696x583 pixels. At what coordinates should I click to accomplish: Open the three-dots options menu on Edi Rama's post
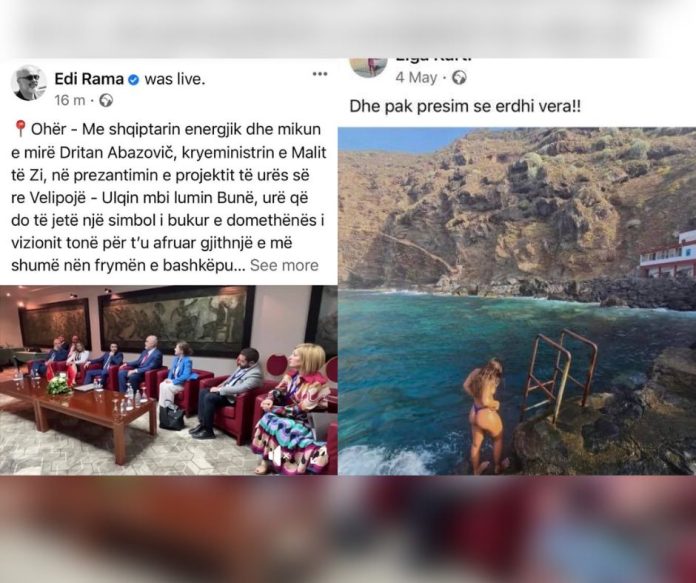[x=320, y=74]
